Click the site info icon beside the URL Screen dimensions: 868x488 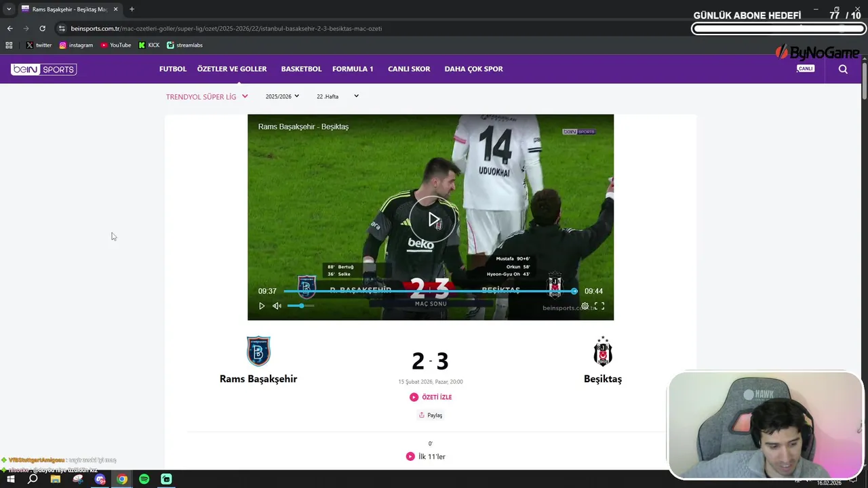[x=62, y=28]
